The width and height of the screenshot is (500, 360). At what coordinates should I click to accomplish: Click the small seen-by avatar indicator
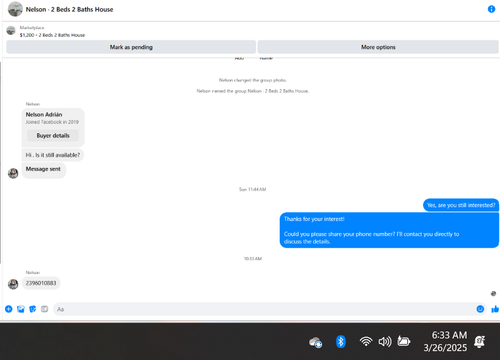pos(493,294)
